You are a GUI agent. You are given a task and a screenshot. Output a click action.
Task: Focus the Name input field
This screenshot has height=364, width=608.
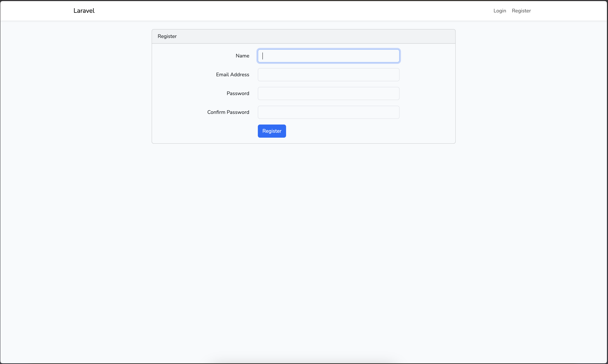tap(329, 56)
